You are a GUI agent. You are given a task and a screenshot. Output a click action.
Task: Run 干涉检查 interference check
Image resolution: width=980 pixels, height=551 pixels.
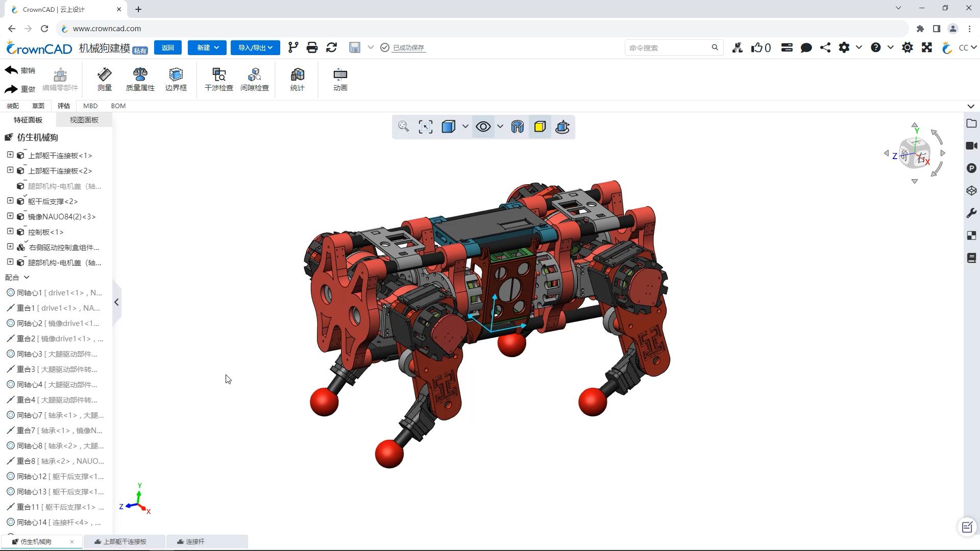(218, 79)
